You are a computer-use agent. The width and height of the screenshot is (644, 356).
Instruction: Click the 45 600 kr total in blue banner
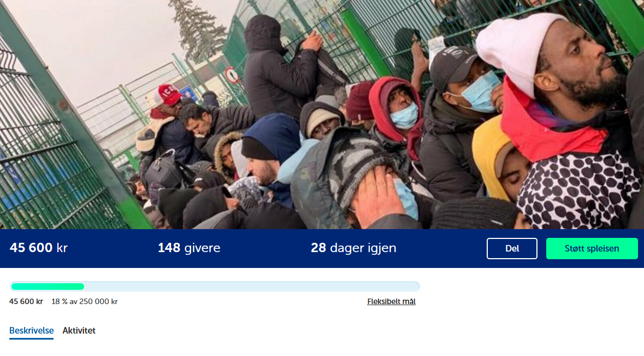[x=39, y=248]
